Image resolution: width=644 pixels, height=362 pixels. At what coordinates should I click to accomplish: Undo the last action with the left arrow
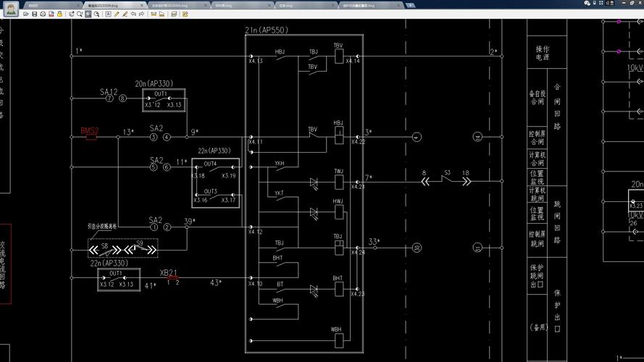point(133,14)
